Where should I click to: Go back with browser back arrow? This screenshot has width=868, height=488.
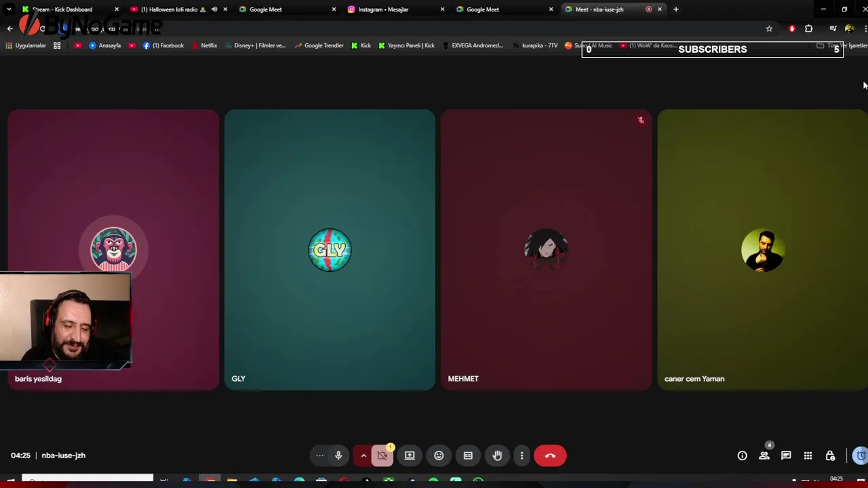(9, 28)
